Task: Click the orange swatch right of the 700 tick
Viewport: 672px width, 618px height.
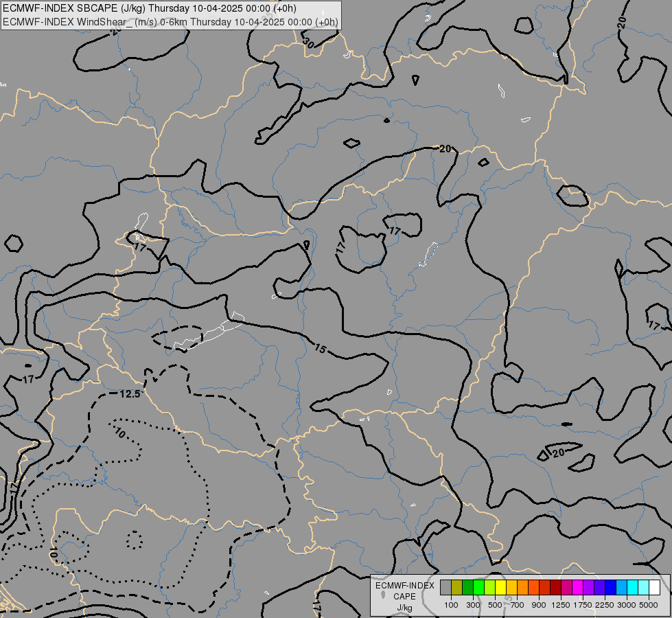Action: coord(522,588)
